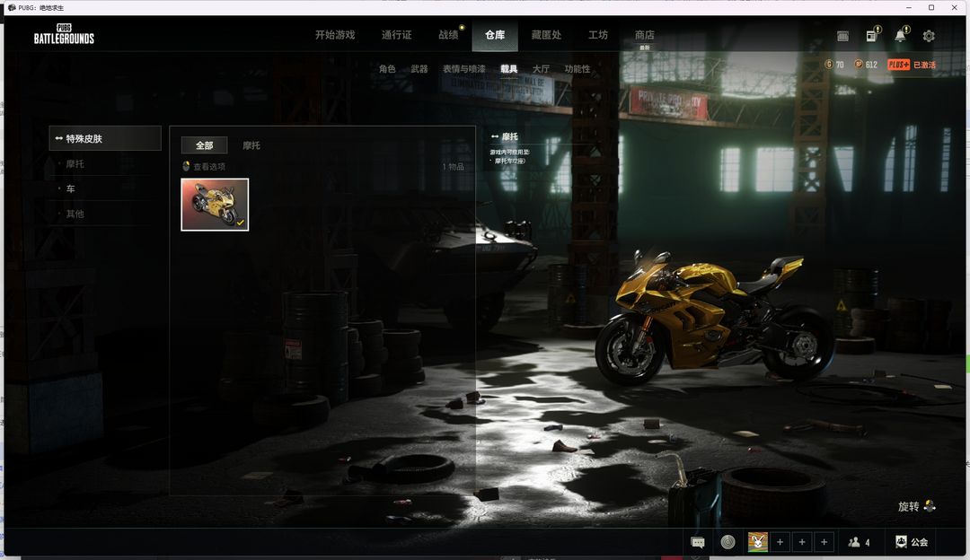Open the 公会 guild icon
Viewport: 970px width, 560px height.
[901, 542]
